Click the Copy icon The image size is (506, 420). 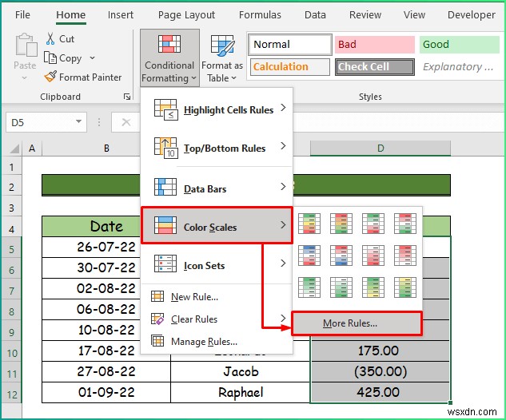(50, 58)
